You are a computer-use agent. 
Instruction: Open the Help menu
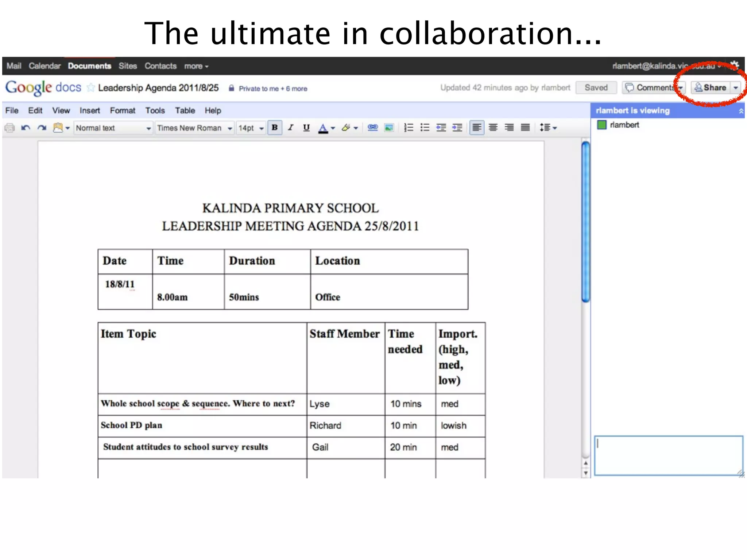pyautogui.click(x=213, y=110)
